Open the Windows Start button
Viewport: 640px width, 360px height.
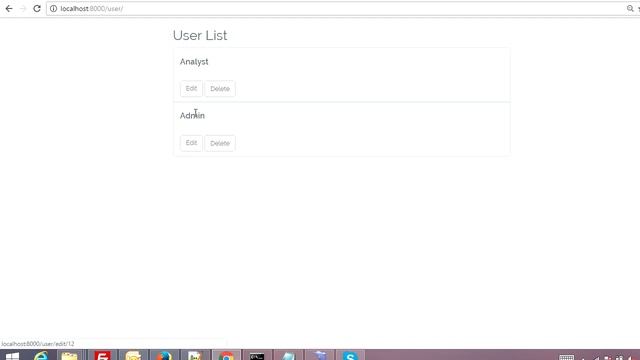pos(12,356)
